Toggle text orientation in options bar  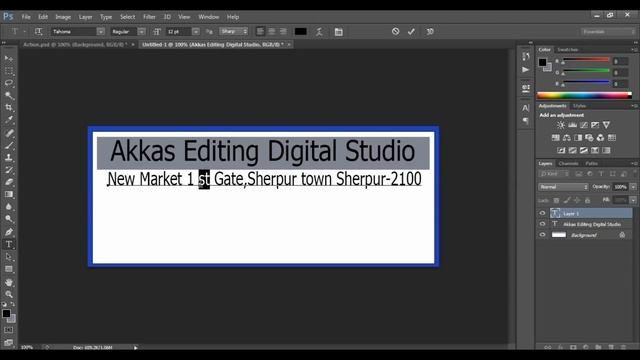(x=38, y=31)
